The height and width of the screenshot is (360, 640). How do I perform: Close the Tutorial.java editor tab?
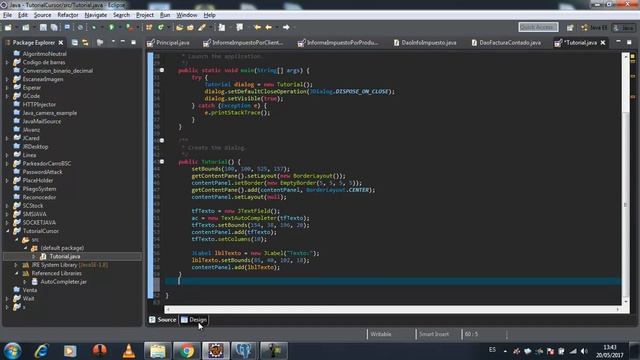602,42
